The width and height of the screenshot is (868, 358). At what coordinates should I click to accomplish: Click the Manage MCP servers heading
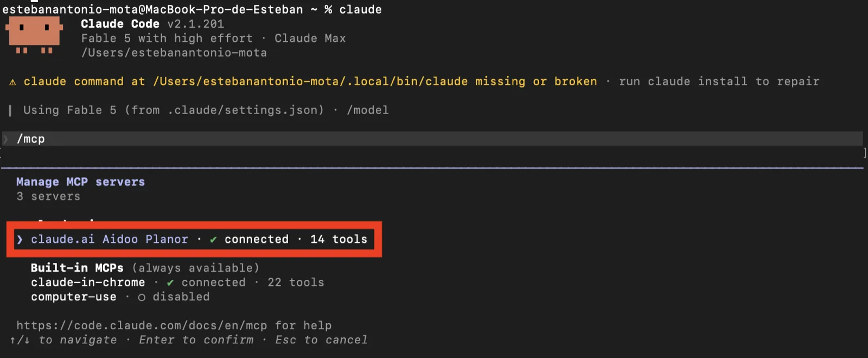pos(80,182)
